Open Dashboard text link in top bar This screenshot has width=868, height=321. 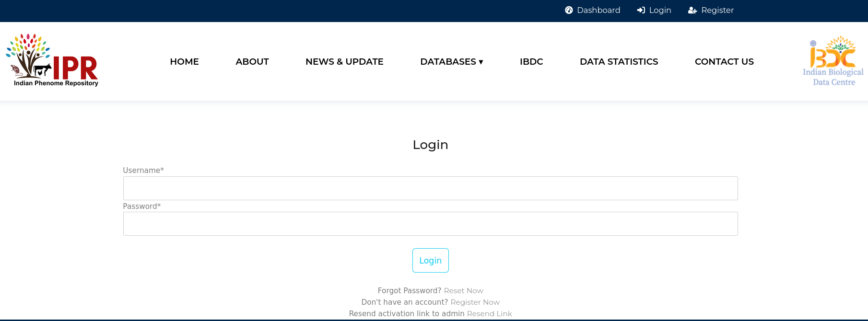click(x=598, y=10)
